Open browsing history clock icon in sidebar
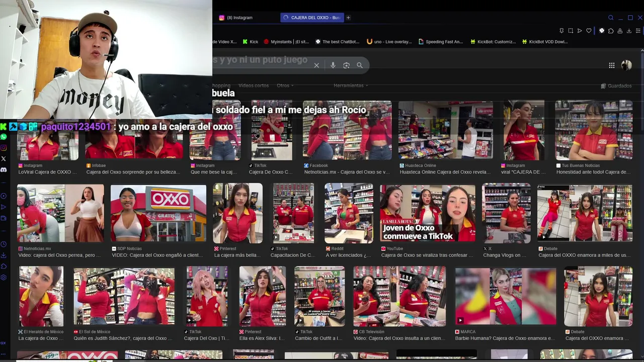Image resolution: width=644 pixels, height=362 pixels. point(4,244)
